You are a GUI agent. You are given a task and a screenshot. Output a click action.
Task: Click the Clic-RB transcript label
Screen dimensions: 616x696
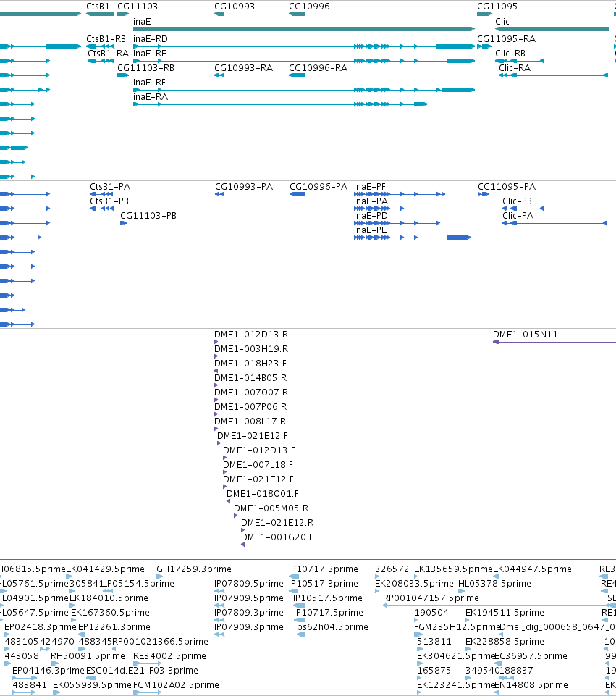(x=510, y=54)
